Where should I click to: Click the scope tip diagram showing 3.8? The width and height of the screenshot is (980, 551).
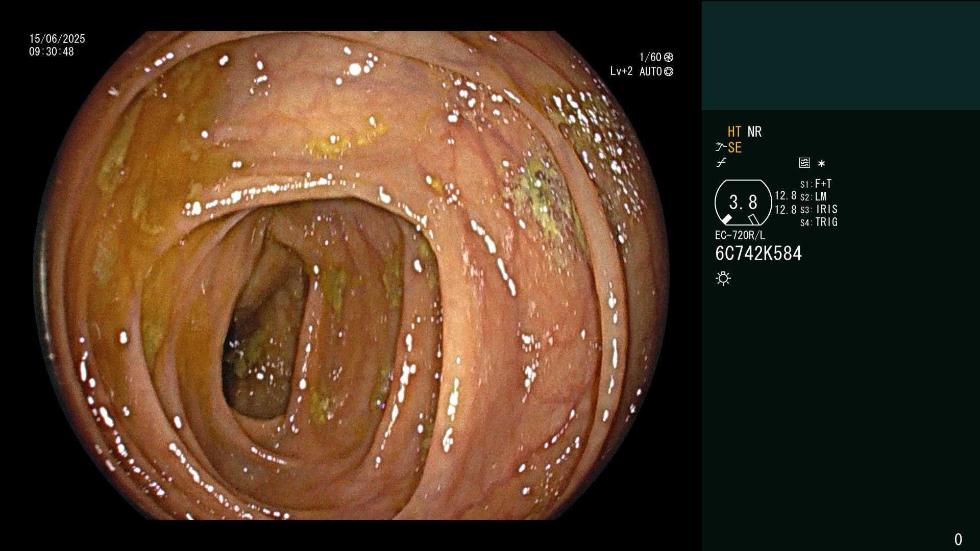coord(743,203)
